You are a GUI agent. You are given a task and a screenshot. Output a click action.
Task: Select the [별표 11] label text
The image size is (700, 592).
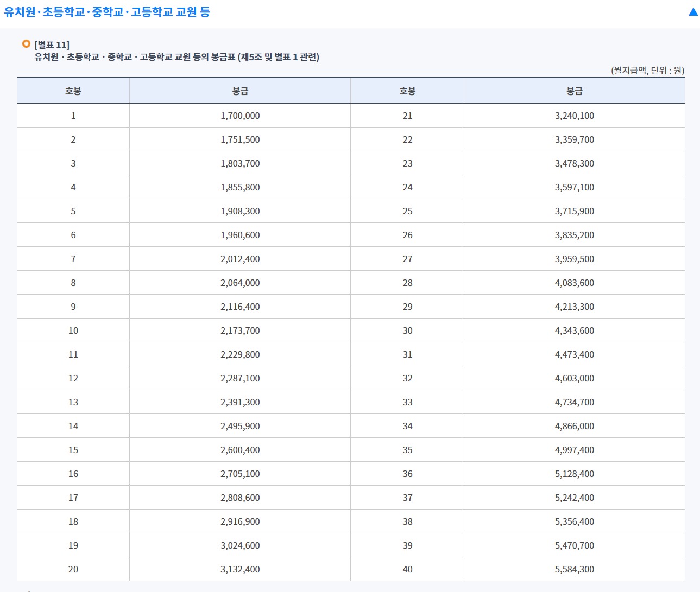[52, 45]
